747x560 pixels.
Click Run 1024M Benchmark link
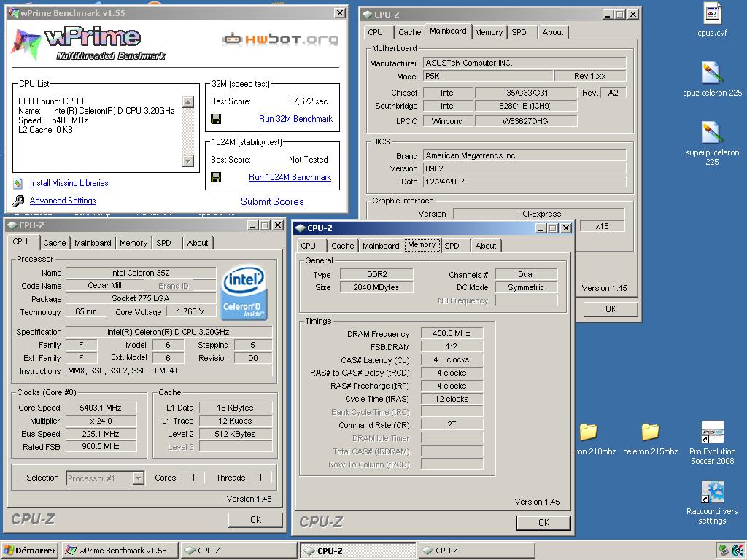(290, 177)
